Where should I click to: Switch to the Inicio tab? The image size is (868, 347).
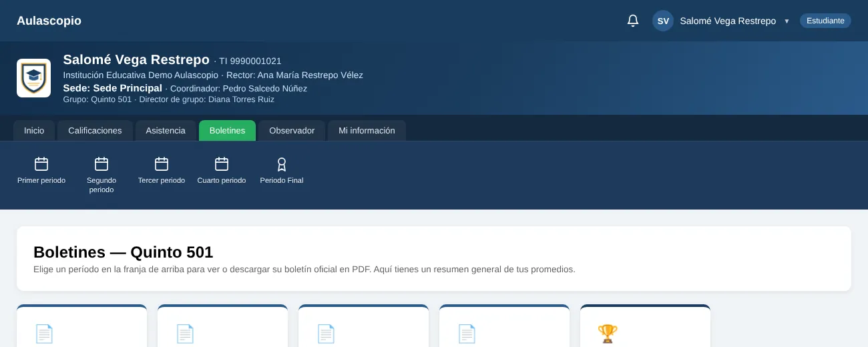pyautogui.click(x=34, y=131)
